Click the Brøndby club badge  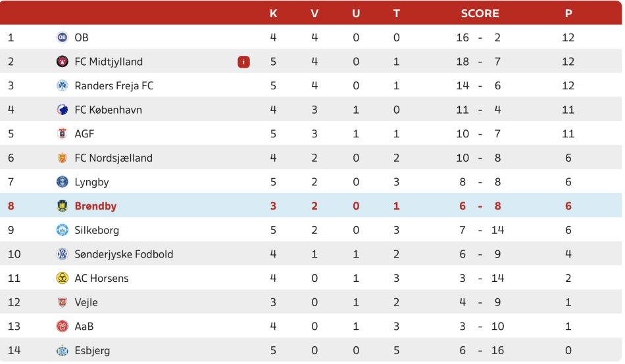coord(63,206)
